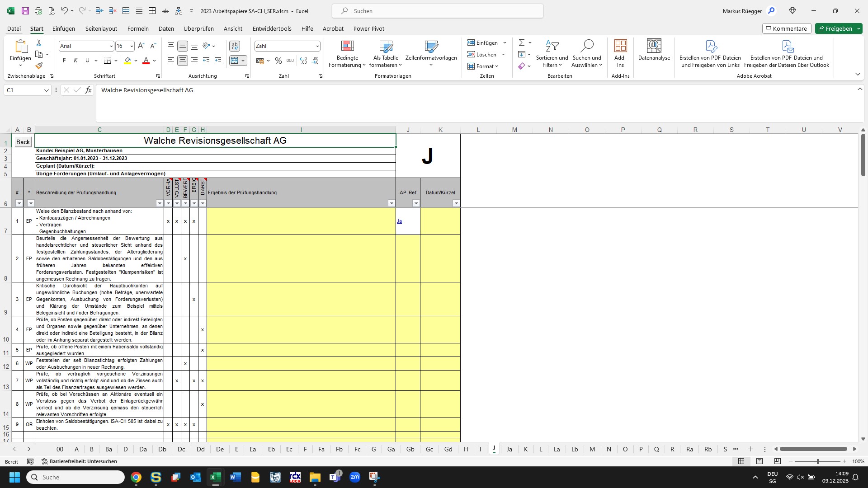The height and width of the screenshot is (488, 868).
Task: Apply thousands separator 000 format
Action: coord(290,61)
